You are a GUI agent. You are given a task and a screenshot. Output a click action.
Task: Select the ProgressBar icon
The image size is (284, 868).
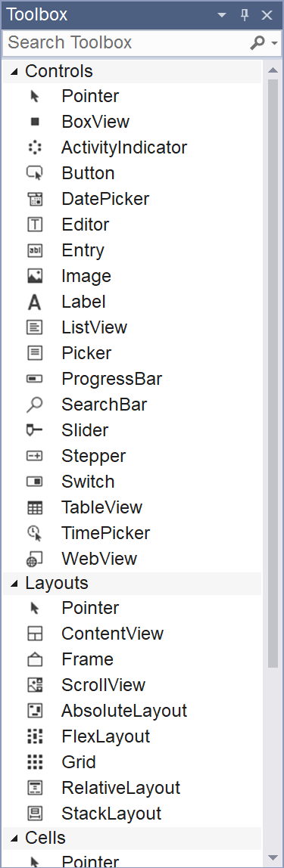click(34, 379)
